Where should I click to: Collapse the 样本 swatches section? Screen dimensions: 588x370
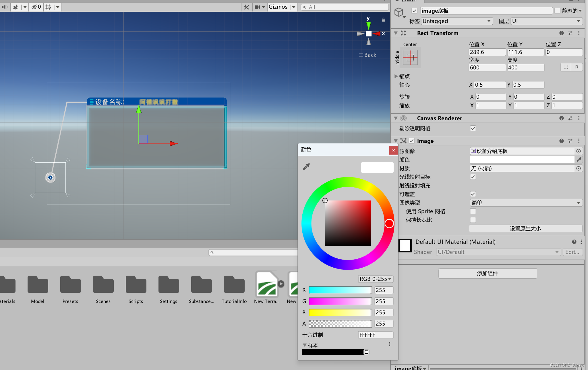pyautogui.click(x=305, y=345)
